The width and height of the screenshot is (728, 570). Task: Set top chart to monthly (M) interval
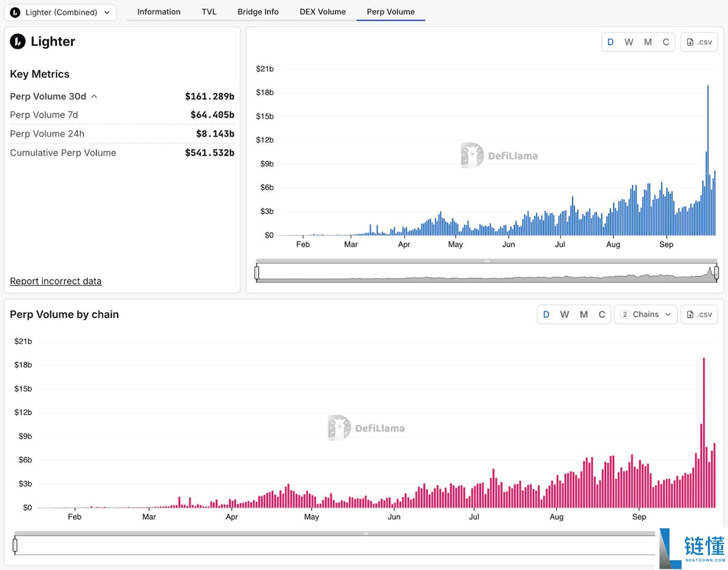648,42
